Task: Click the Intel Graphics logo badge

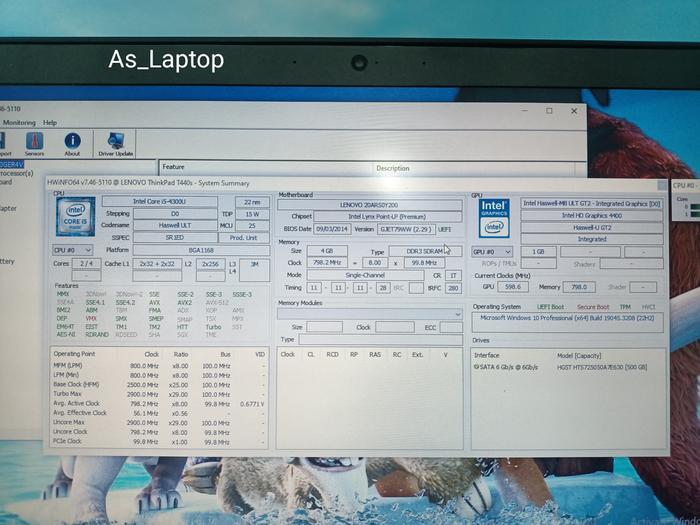Action: tap(495, 217)
